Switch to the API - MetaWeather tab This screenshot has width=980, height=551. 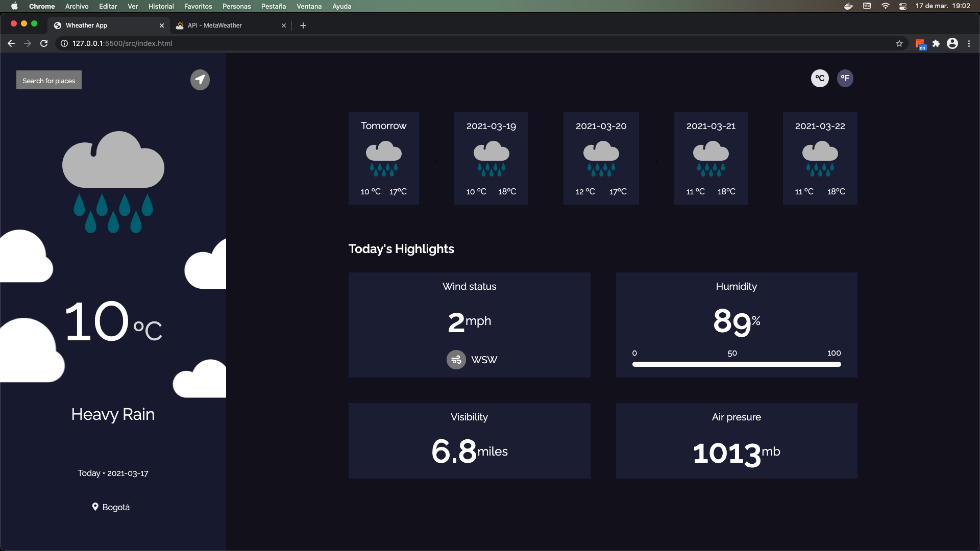(x=225, y=25)
